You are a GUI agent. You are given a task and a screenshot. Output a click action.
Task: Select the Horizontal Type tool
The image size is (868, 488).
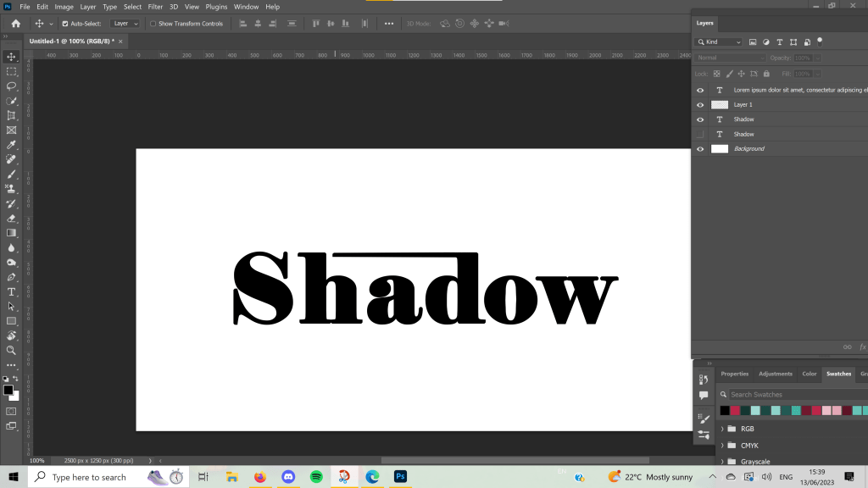(12, 291)
